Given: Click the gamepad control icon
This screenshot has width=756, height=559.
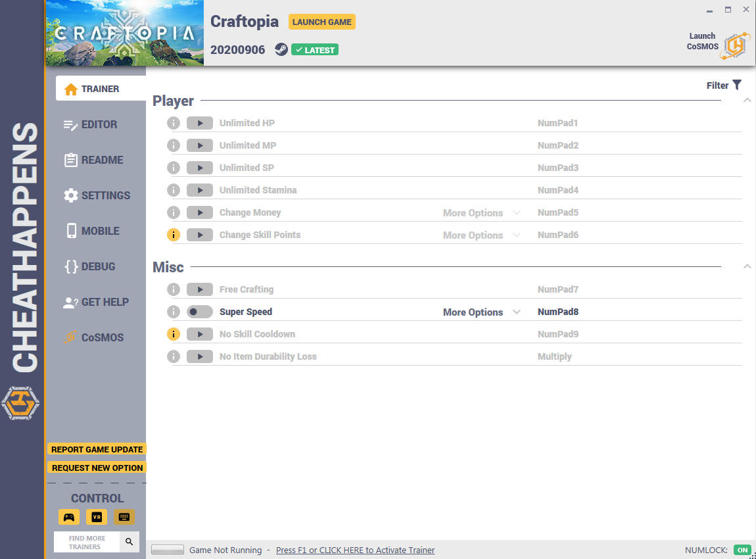Looking at the screenshot, I should [x=69, y=517].
